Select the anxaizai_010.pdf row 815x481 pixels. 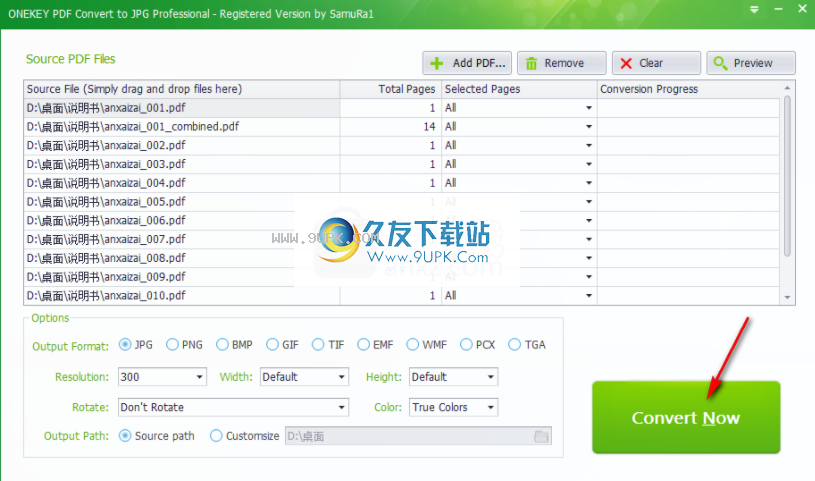[x=401, y=295]
